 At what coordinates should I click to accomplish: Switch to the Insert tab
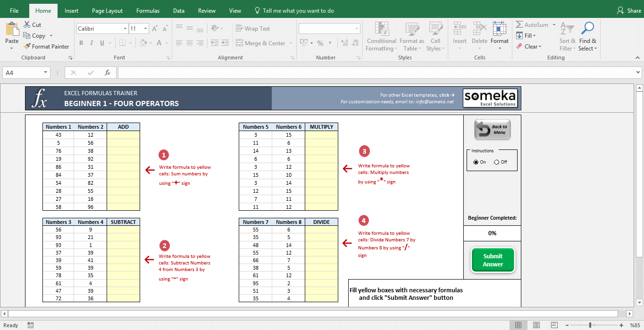coord(71,10)
